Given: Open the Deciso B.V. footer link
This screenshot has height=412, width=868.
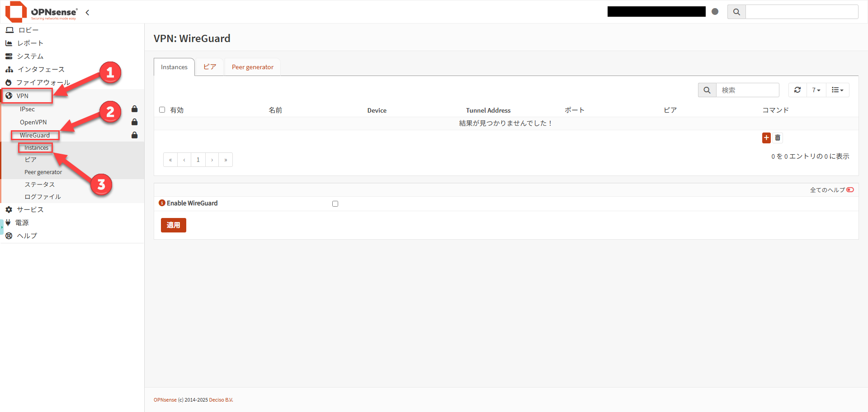Looking at the screenshot, I should click(x=221, y=400).
